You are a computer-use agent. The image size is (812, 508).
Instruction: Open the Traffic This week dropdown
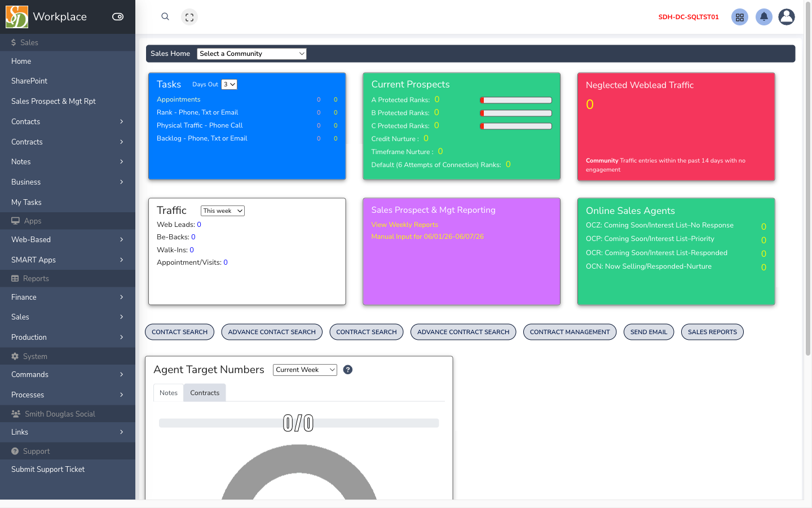click(x=223, y=211)
